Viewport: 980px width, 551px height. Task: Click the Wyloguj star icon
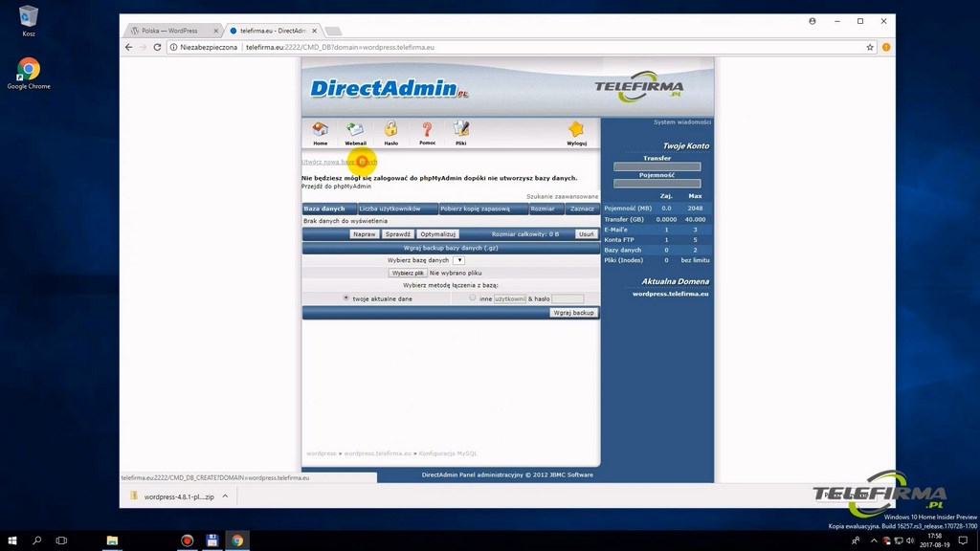[x=576, y=130]
